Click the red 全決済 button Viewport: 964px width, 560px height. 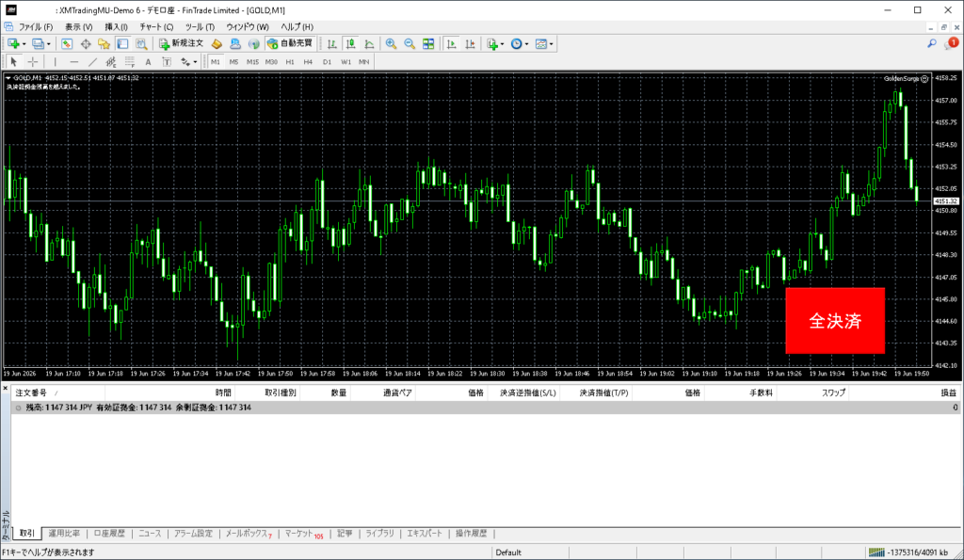pyautogui.click(x=835, y=320)
